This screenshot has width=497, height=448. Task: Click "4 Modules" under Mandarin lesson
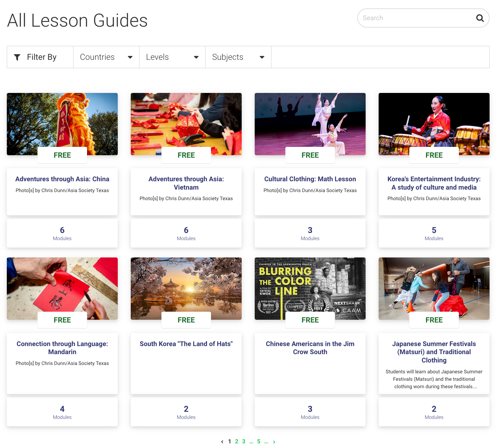pyautogui.click(x=62, y=412)
